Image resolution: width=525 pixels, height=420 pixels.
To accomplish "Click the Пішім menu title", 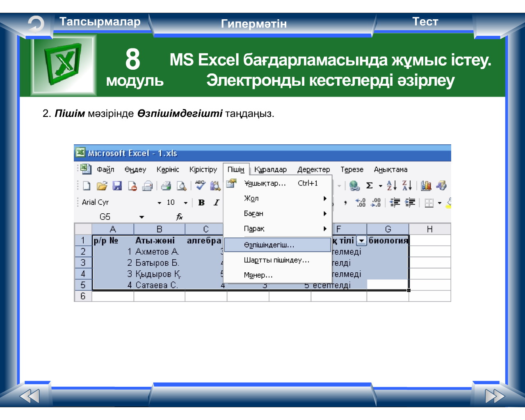I will click(x=236, y=169).
